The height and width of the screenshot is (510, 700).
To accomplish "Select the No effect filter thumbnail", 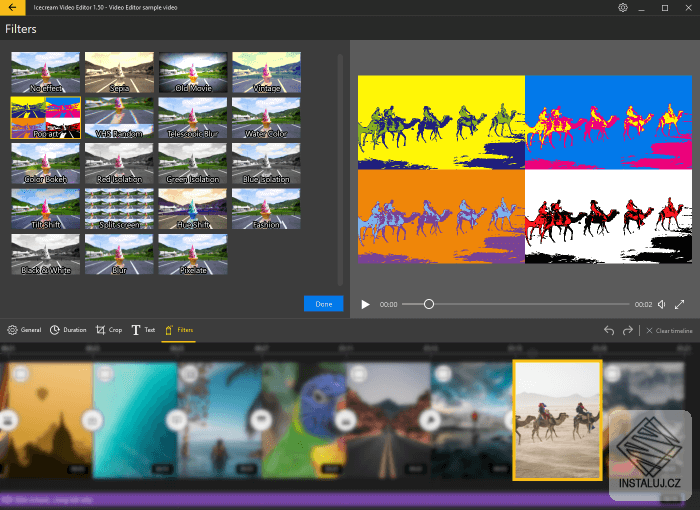I will click(x=46, y=72).
